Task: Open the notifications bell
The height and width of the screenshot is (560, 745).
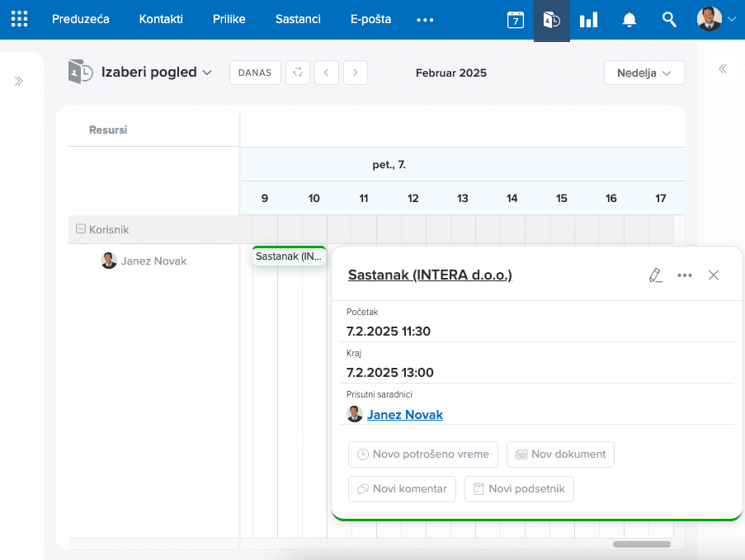Action: pyautogui.click(x=629, y=20)
